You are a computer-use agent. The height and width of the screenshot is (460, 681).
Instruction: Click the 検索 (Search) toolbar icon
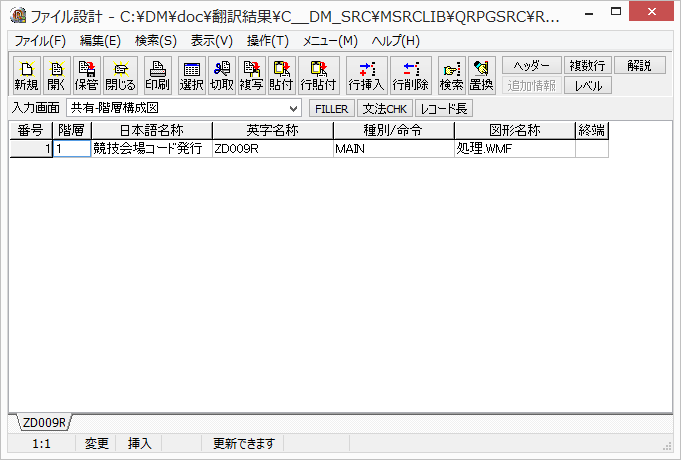tap(452, 75)
